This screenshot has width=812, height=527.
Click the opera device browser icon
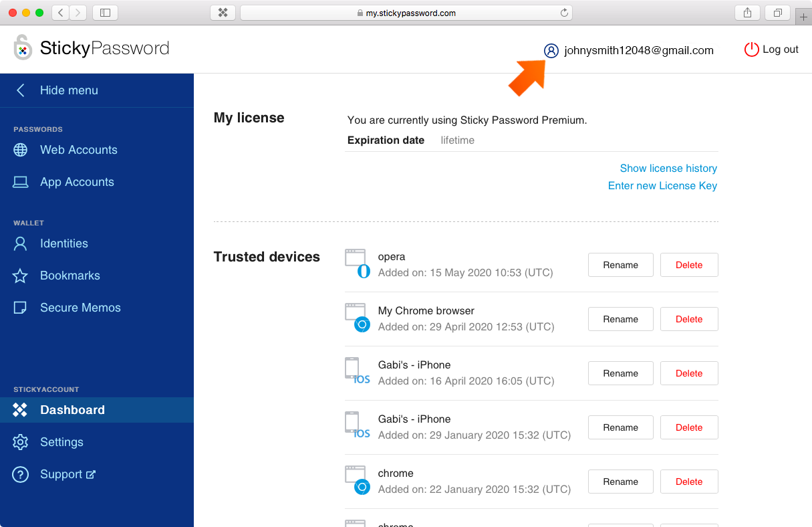(x=358, y=263)
